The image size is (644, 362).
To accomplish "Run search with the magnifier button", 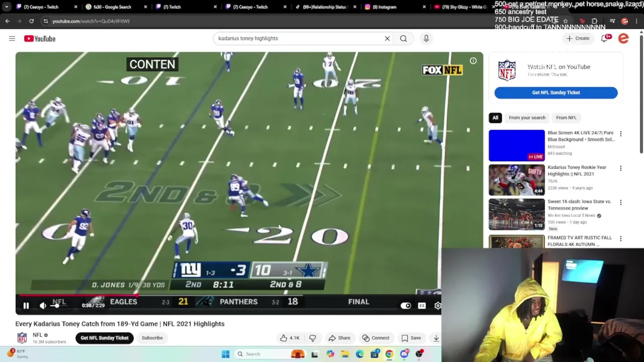I will coord(404,38).
